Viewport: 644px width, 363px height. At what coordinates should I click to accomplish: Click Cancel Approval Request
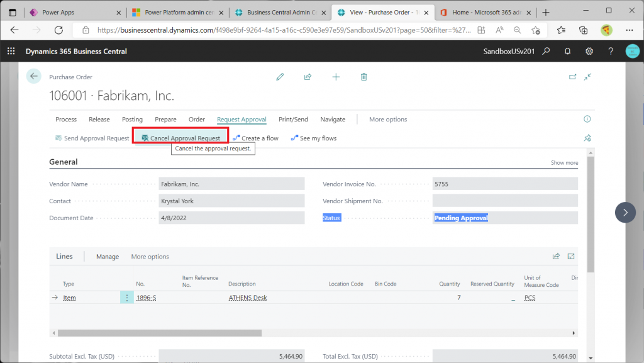coord(180,138)
